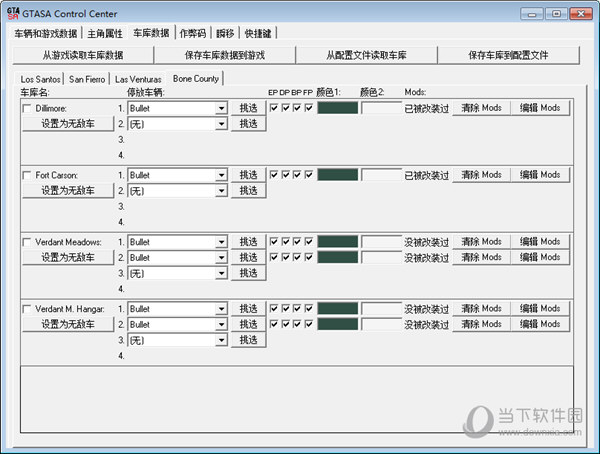The height and width of the screenshot is (454, 600).
Task: Click 清除 Mods for Verdant M. Hangar slot 2
Action: point(481,324)
